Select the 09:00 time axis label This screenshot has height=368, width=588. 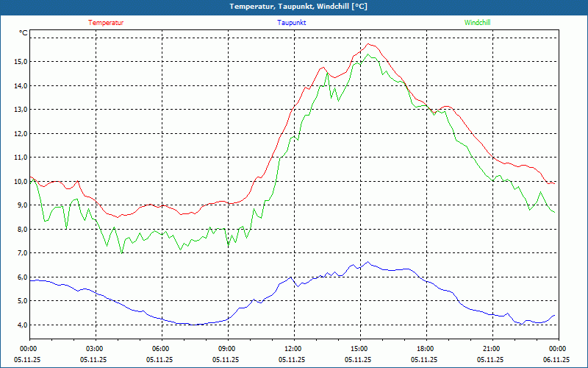[227, 349]
